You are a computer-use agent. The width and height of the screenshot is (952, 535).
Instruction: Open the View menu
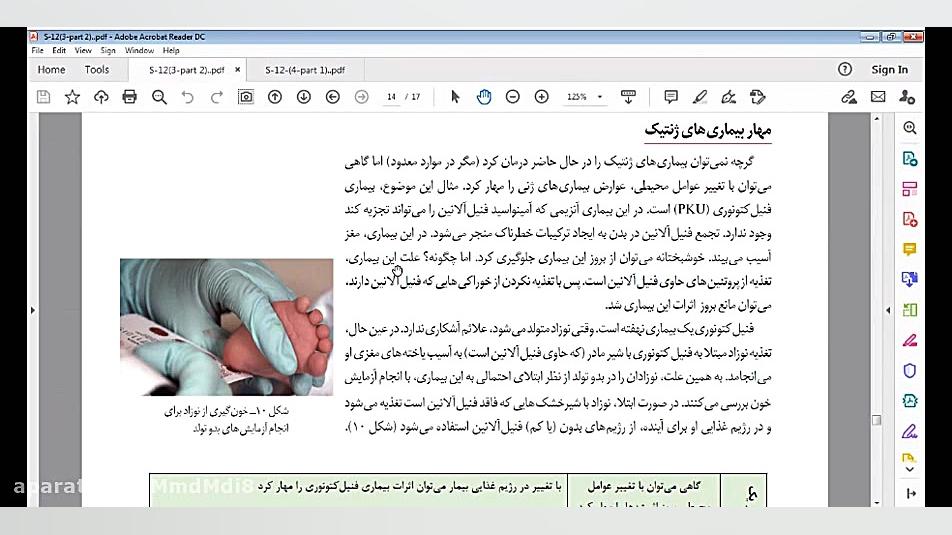pos(83,50)
